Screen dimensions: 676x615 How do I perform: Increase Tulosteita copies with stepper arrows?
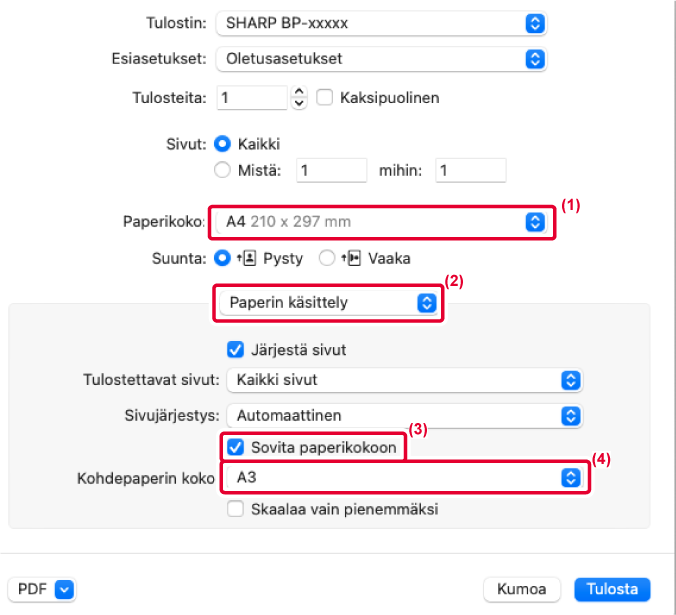coord(299,91)
